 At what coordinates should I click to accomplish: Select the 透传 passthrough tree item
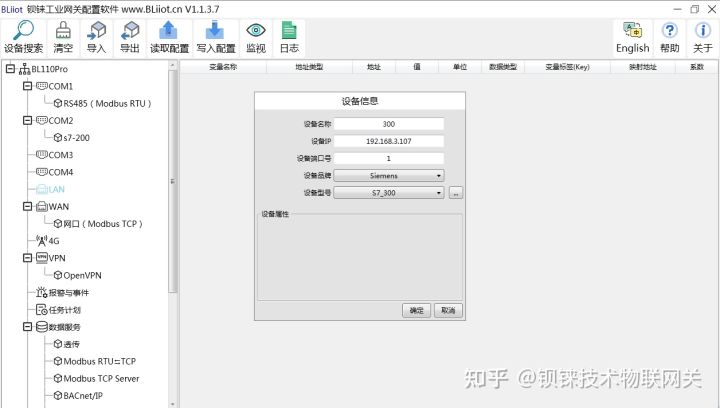[67, 344]
